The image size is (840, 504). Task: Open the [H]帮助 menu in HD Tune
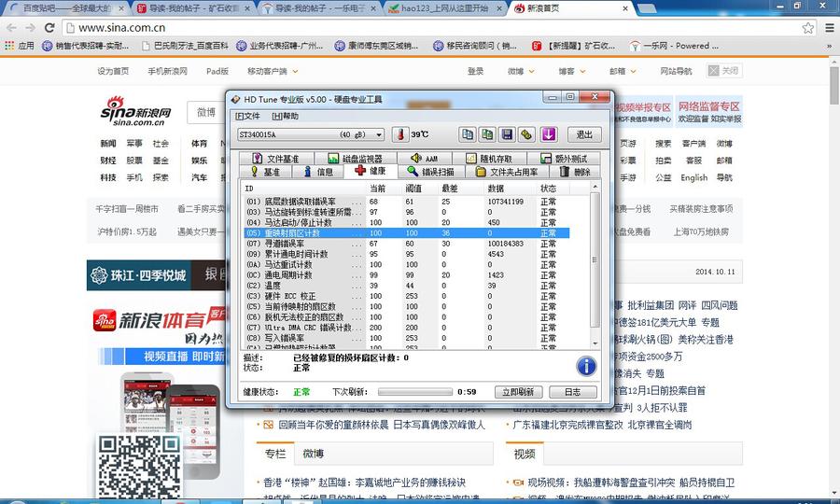(285, 116)
